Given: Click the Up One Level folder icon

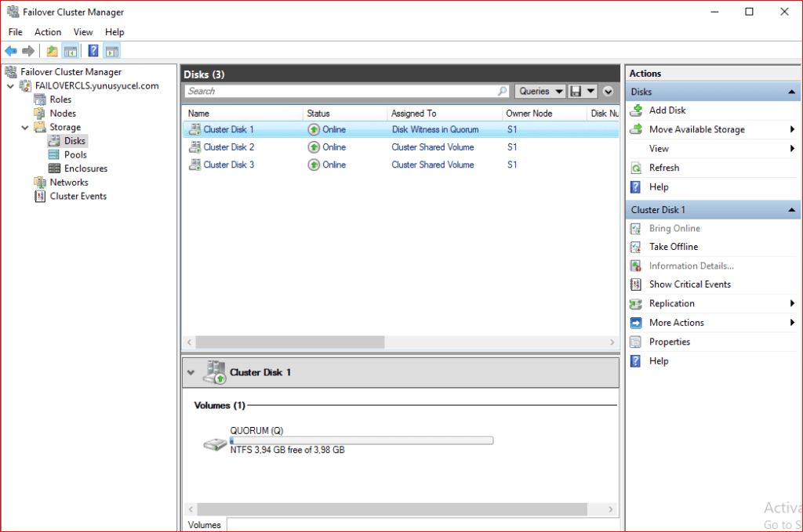Looking at the screenshot, I should 52,51.
